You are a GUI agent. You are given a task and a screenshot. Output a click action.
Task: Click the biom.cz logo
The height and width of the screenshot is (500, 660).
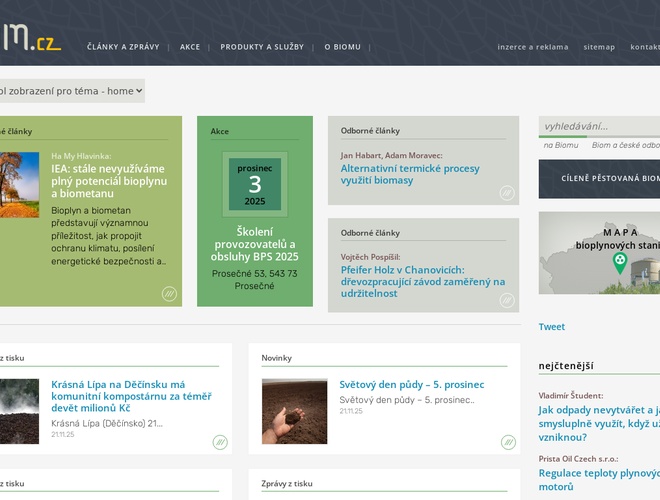pos(28,40)
